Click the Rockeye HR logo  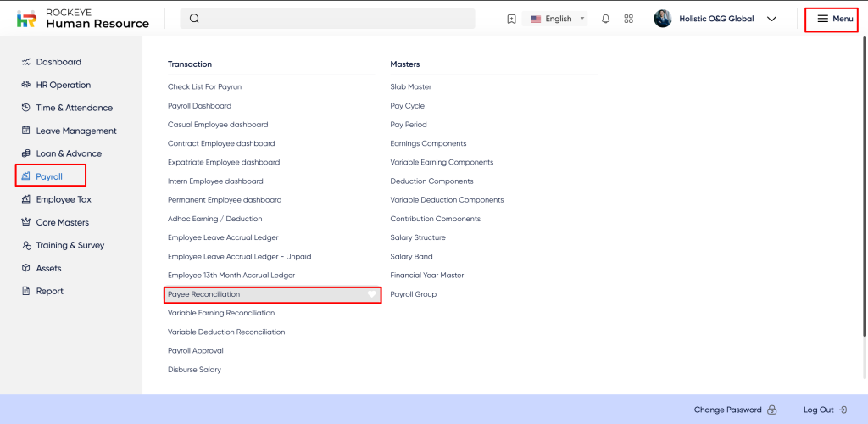(x=27, y=19)
